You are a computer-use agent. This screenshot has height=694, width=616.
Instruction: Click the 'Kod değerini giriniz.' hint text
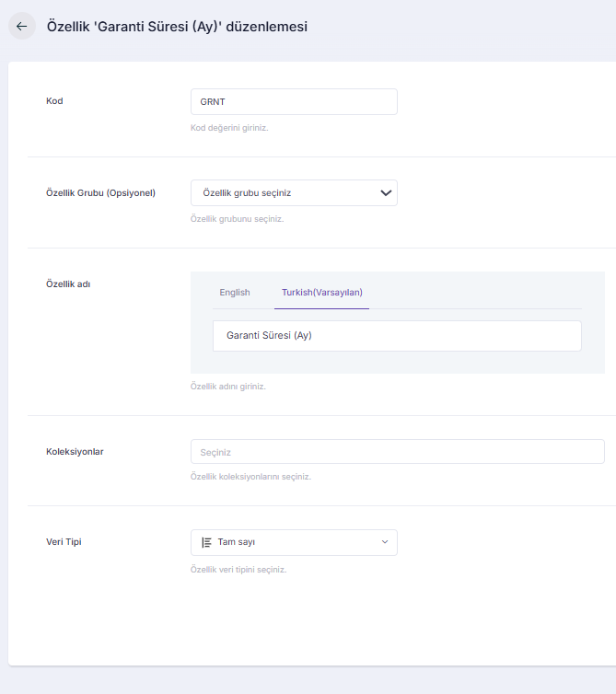pyautogui.click(x=229, y=128)
